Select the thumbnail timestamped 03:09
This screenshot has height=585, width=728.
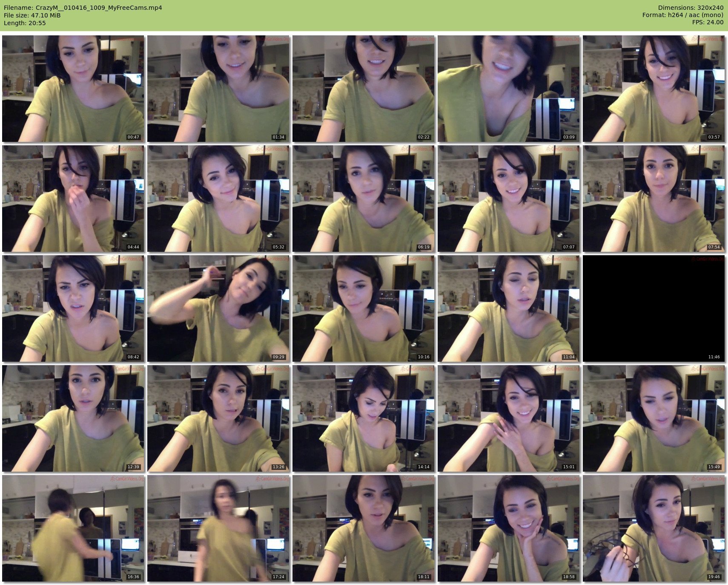point(509,89)
